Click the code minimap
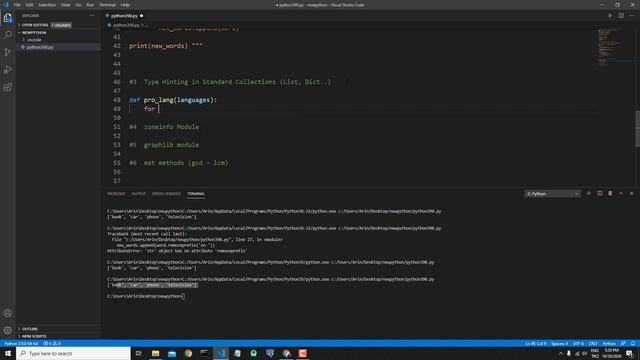This screenshot has width=640, height=360. click(x=615, y=47)
